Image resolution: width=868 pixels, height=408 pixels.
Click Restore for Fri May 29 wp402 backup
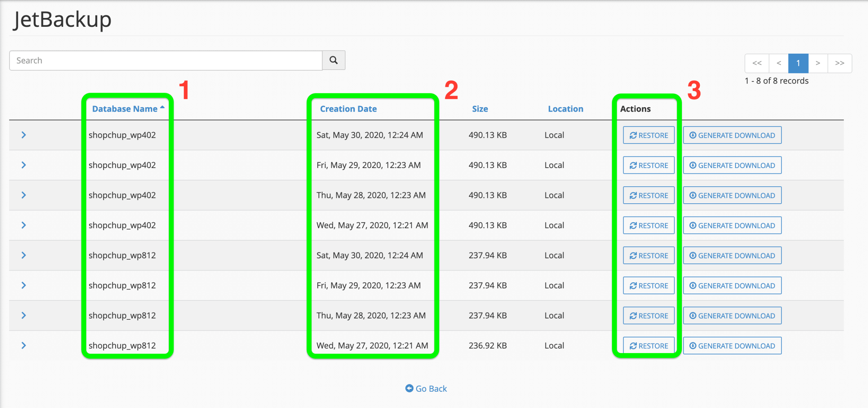click(648, 165)
